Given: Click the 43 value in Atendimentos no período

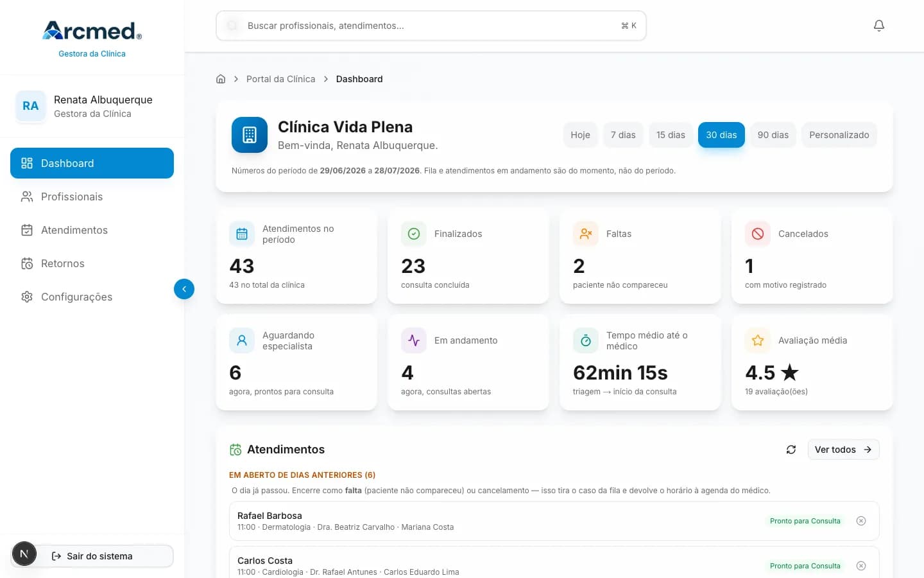Looking at the screenshot, I should pos(242,266).
